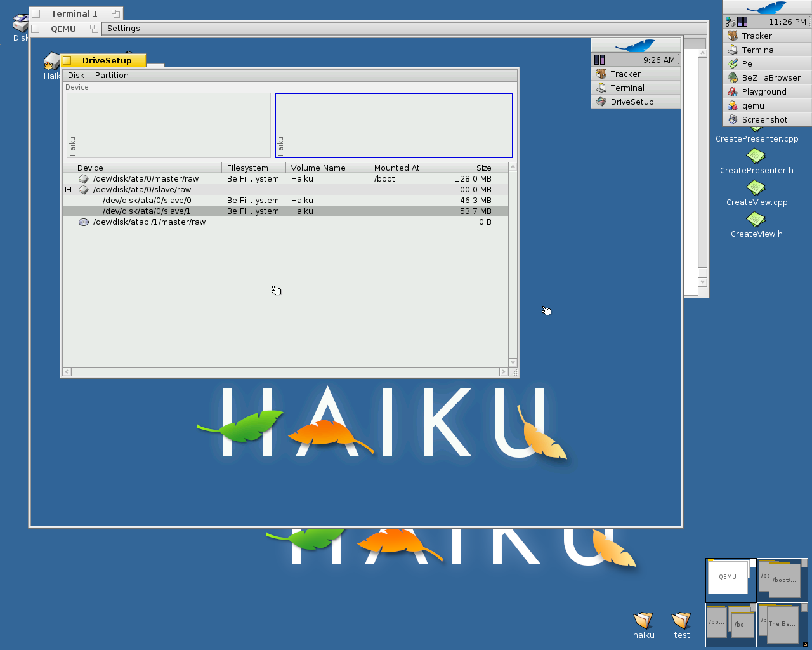Open the Disk menu in DriveSetup
812x650 pixels.
(76, 76)
